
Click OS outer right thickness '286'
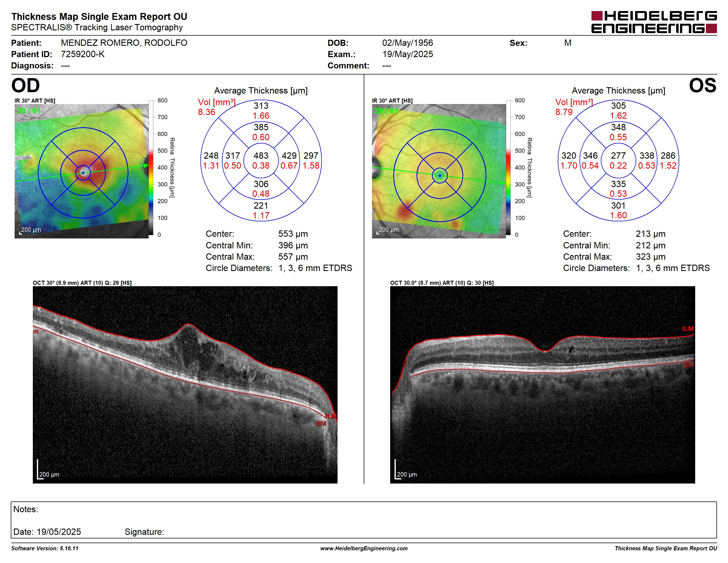click(668, 156)
